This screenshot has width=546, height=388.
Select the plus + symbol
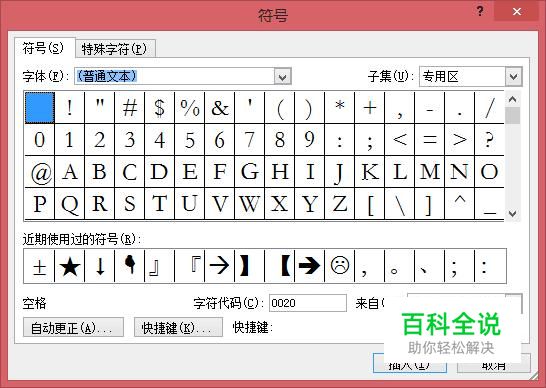(x=369, y=108)
